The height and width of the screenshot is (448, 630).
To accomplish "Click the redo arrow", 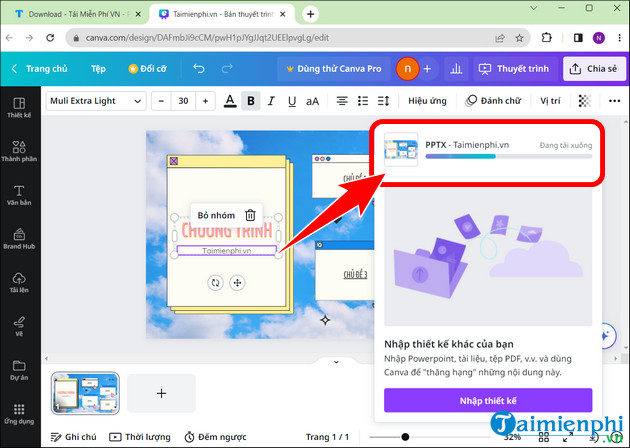I will [x=227, y=69].
